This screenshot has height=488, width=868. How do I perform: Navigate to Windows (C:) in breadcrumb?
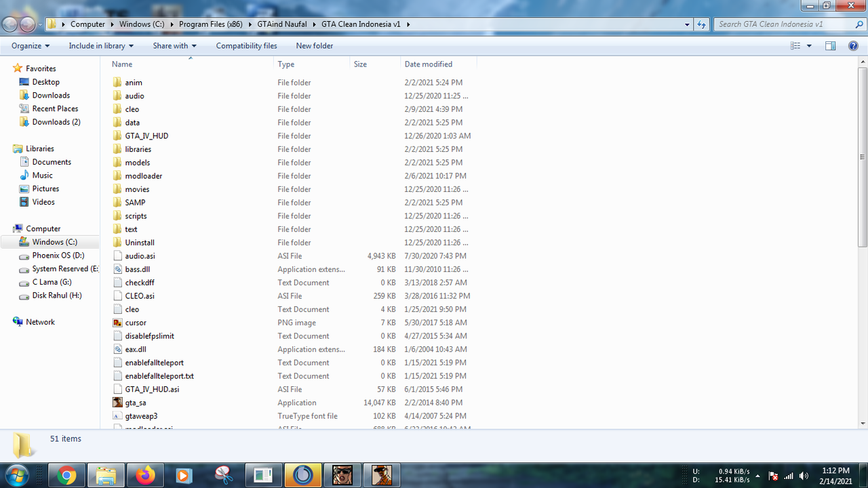click(142, 24)
